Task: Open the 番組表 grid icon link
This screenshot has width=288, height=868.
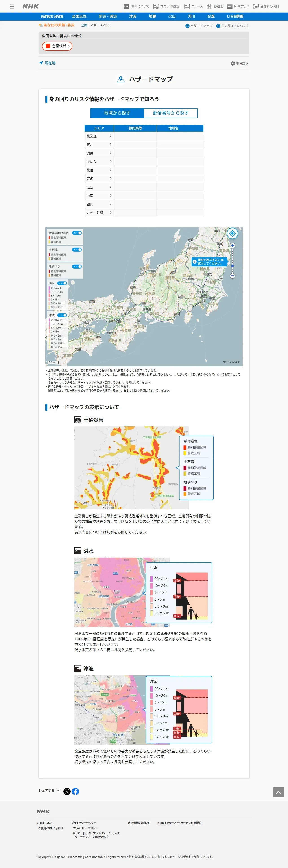Action: [x=215, y=6]
